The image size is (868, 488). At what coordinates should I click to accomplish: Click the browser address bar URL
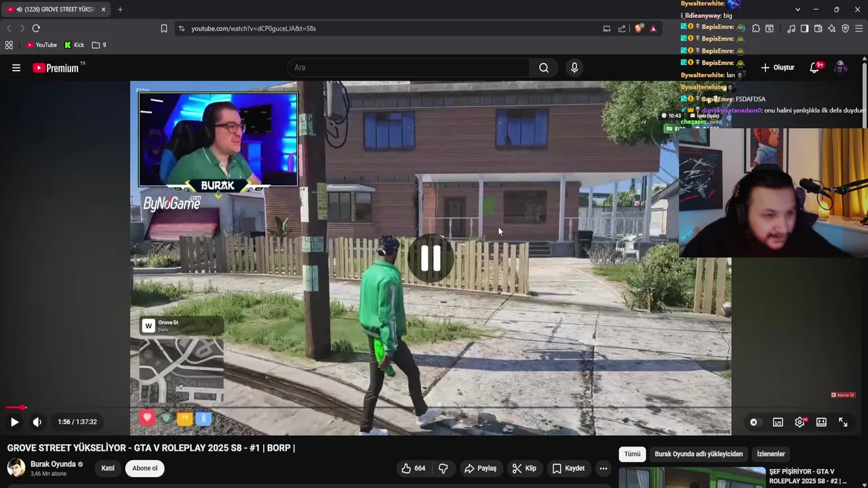click(254, 28)
